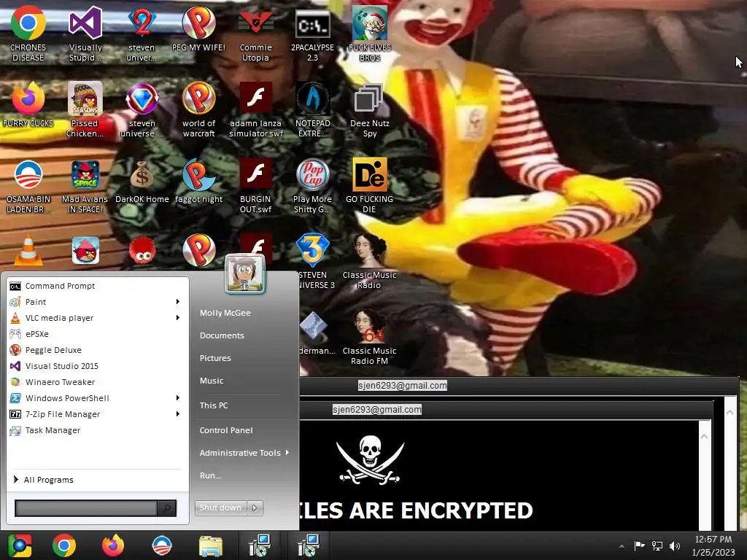Open Pictures from the Start menu

(215, 358)
